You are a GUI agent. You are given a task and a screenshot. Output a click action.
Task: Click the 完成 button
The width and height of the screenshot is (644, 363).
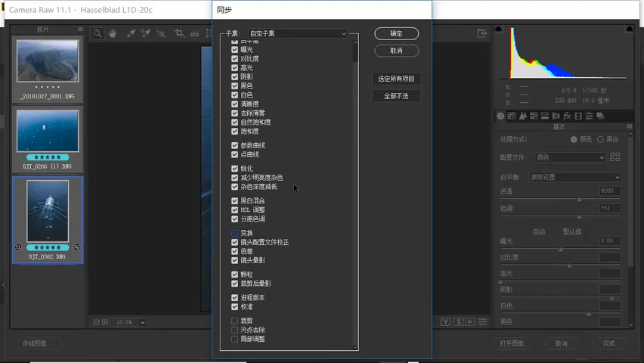pos(608,343)
